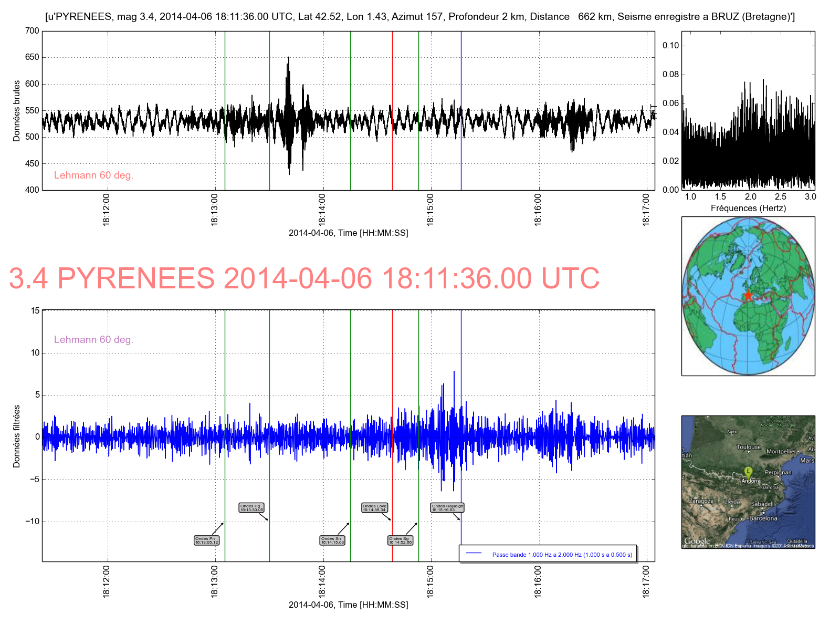840x624 pixels.
Task: Click Barcelona label on the satellite map
Action: pos(763,518)
